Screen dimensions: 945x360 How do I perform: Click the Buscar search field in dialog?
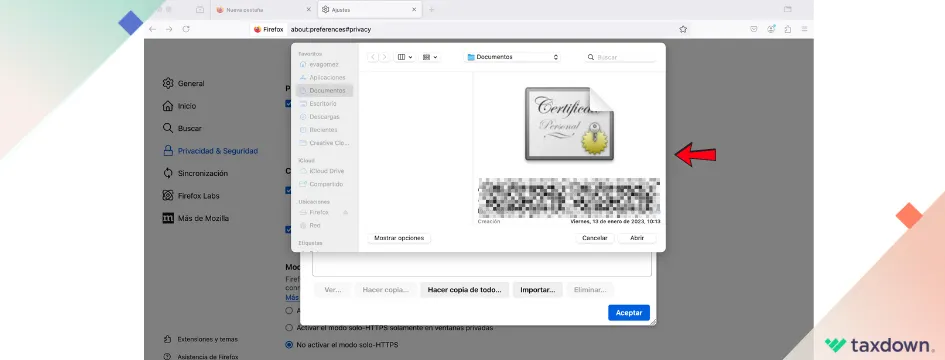(x=620, y=57)
